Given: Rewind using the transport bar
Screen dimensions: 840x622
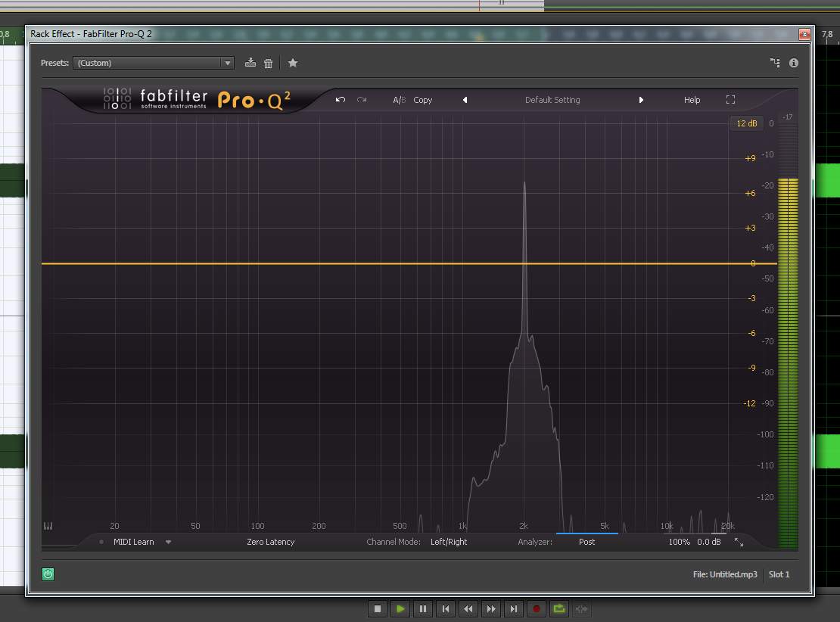Looking at the screenshot, I should click(x=468, y=608).
